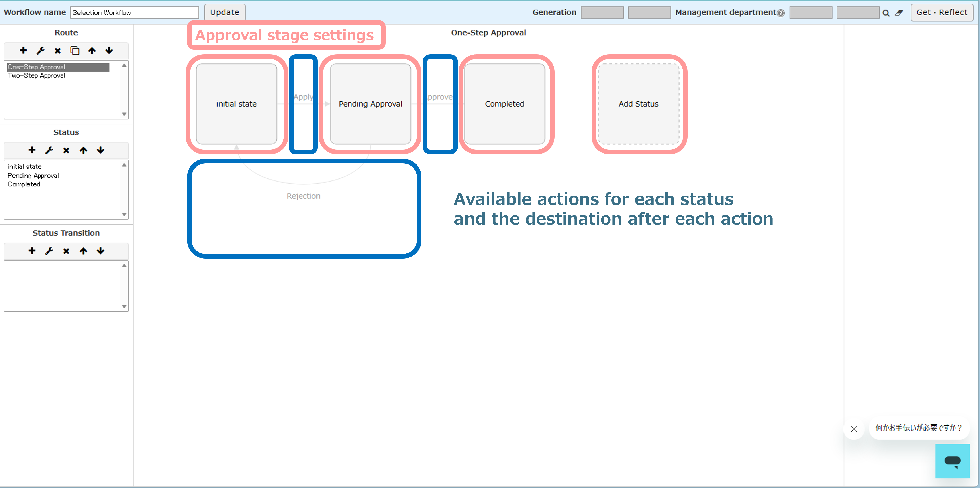The height and width of the screenshot is (488, 980).
Task: Add a new status with the plus icon
Action: (x=32, y=150)
